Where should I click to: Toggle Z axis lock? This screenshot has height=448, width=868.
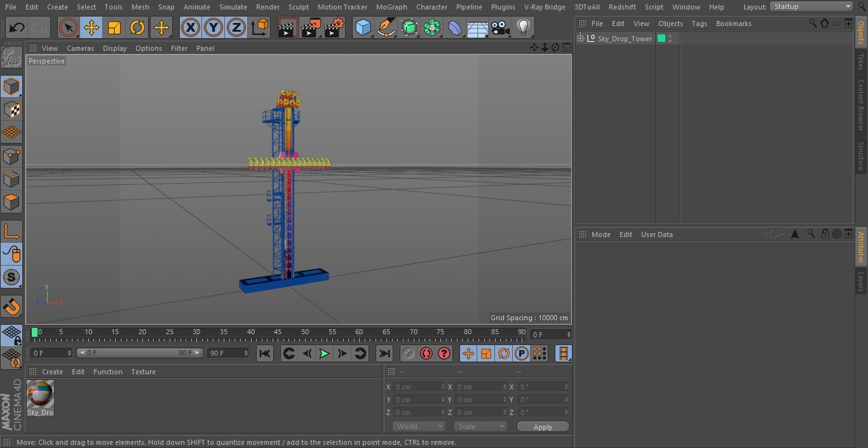point(236,27)
